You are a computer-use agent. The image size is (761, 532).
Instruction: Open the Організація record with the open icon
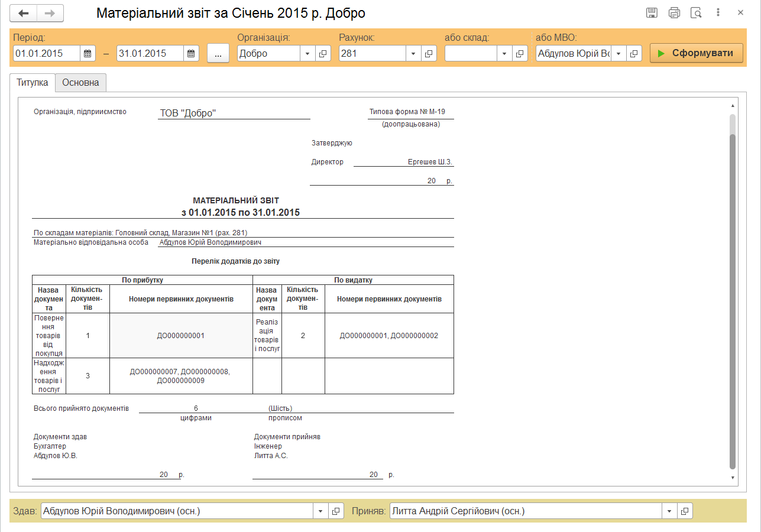click(323, 53)
